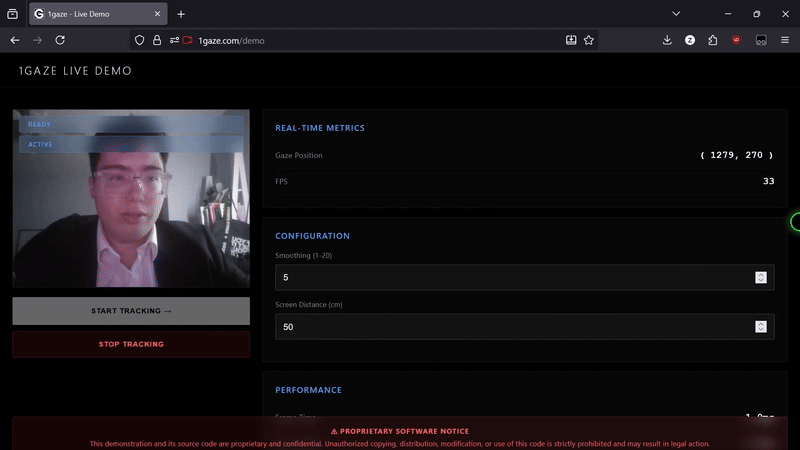Viewport: 800px width, 450px height.
Task: Click the Screen Distance input field
Action: [x=524, y=327]
